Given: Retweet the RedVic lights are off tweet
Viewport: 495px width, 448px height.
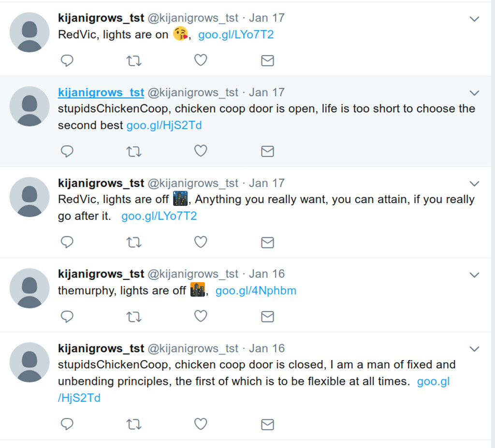Looking at the screenshot, I should coord(133,242).
